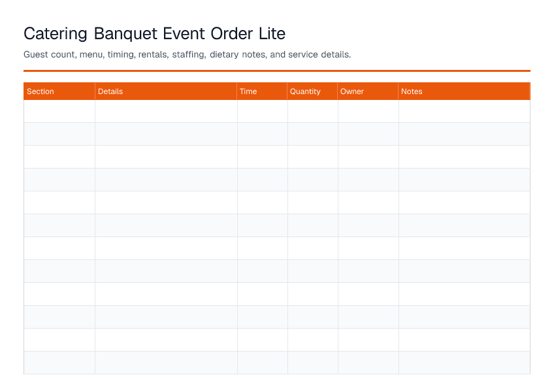The image size is (554, 392).
Task: Click the Details column header
Action: [166, 91]
